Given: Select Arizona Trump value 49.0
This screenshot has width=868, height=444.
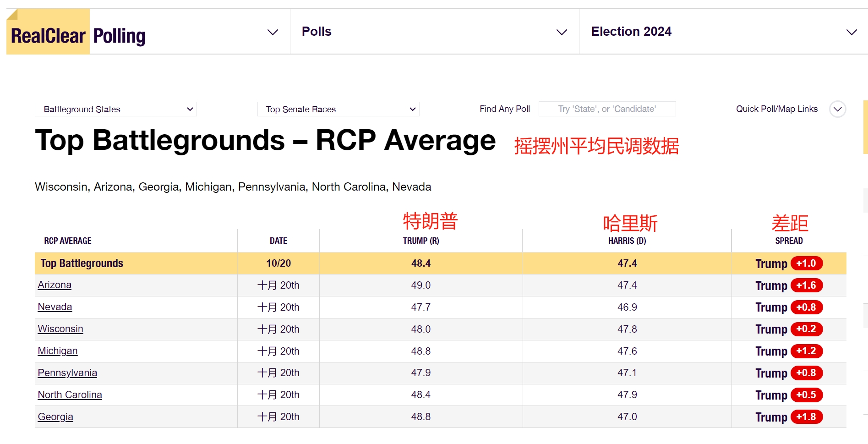Looking at the screenshot, I should pyautogui.click(x=421, y=285).
